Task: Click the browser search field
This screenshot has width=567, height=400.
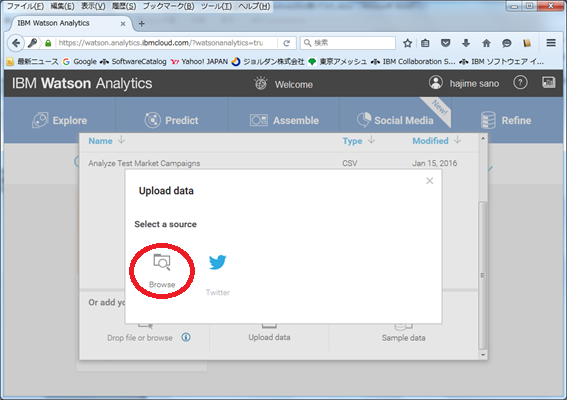Action: click(x=348, y=43)
